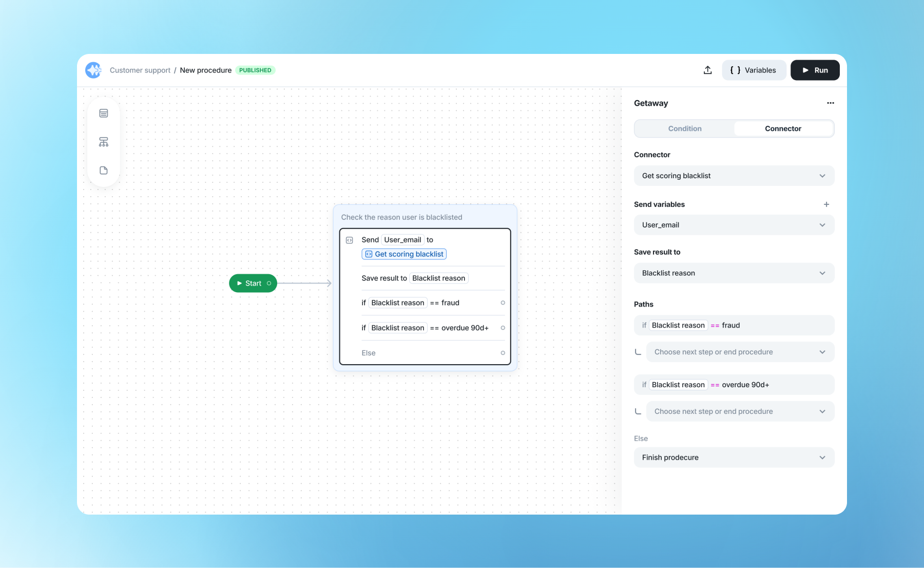Open the list panel sidebar icon
The image size is (924, 568).
[104, 113]
